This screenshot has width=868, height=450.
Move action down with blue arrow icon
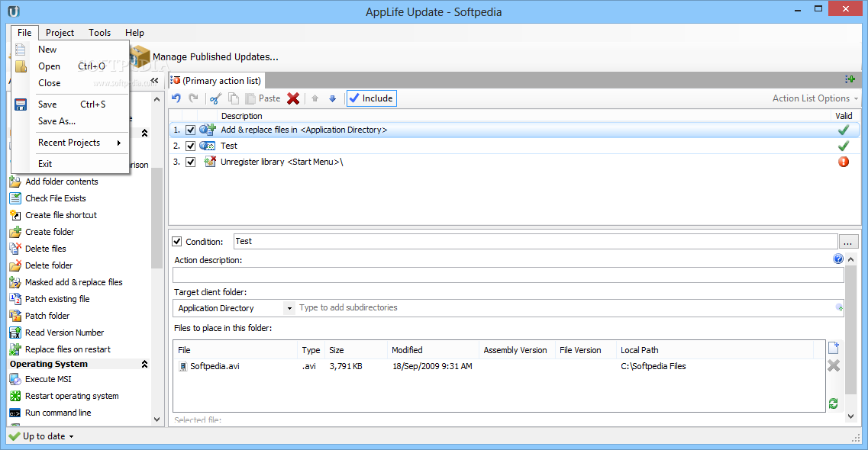(333, 98)
